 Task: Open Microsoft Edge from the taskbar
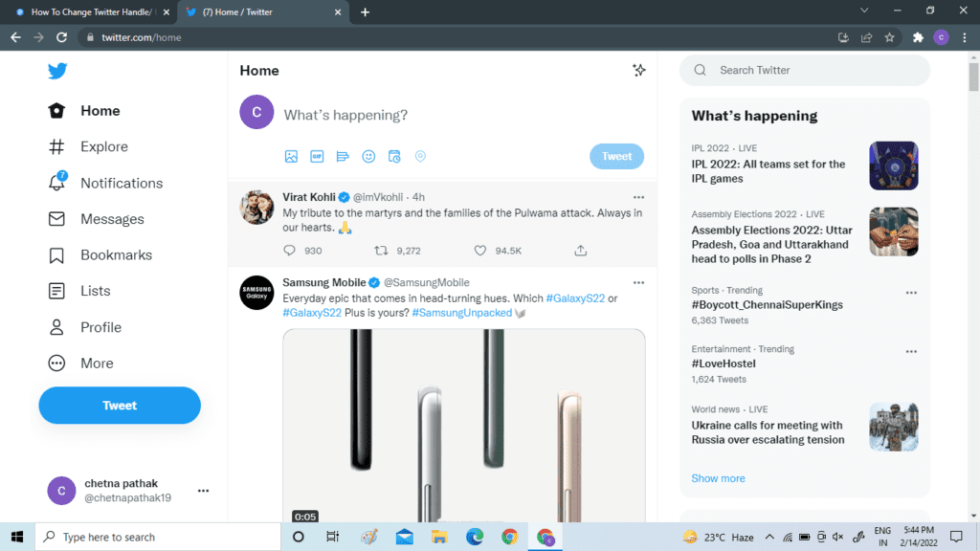pos(475,537)
